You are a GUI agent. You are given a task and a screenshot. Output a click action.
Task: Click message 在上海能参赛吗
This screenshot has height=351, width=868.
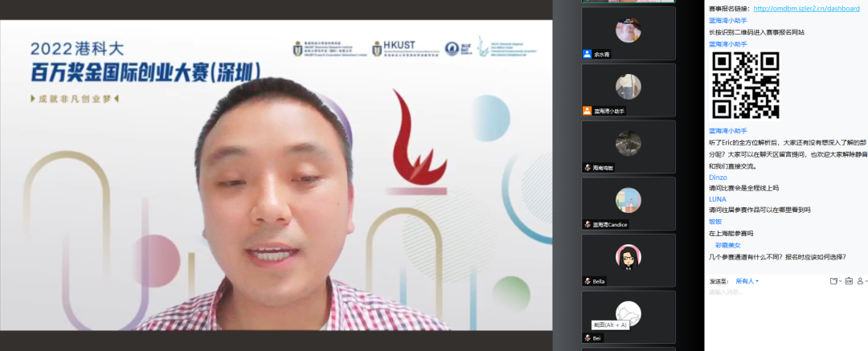(x=731, y=233)
